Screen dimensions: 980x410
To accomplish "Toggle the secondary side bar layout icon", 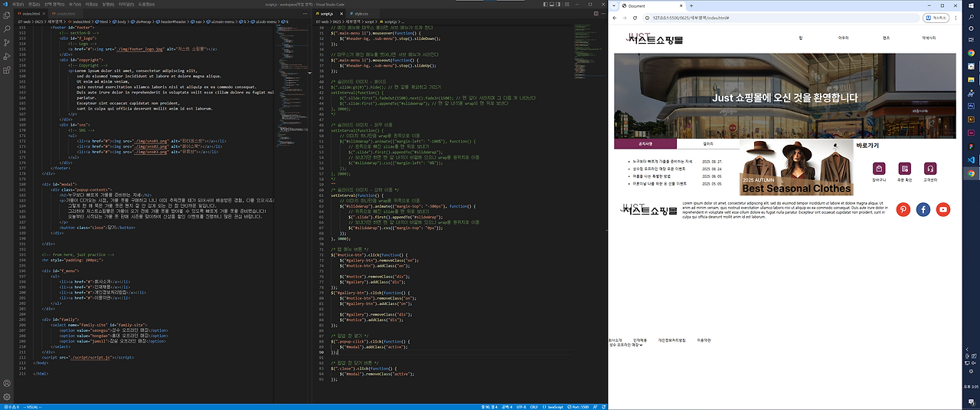I will (x=558, y=4).
